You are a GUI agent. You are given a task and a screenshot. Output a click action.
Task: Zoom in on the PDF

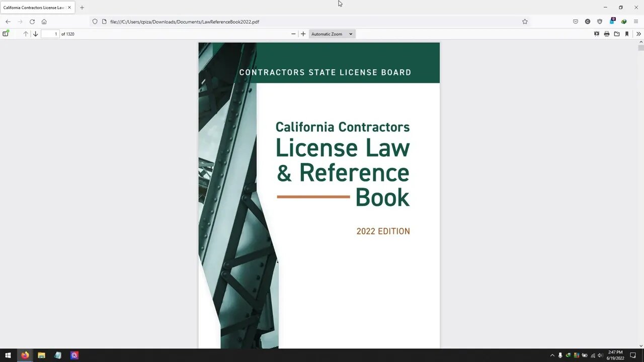[x=303, y=34]
